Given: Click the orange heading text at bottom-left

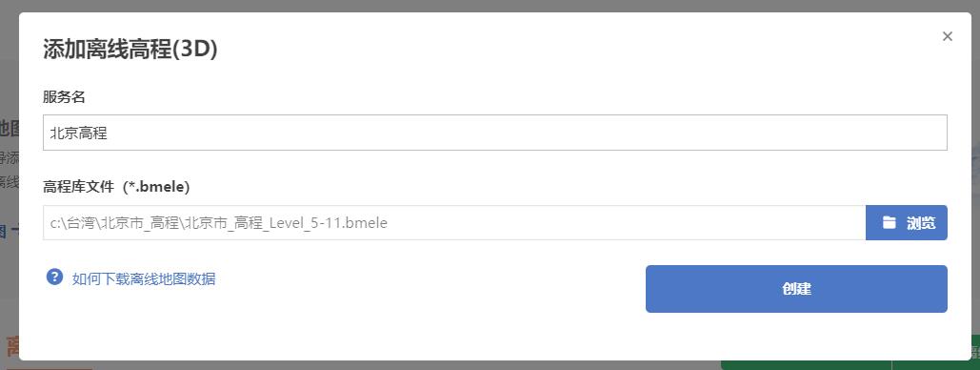Looking at the screenshot, I should click(12, 345).
